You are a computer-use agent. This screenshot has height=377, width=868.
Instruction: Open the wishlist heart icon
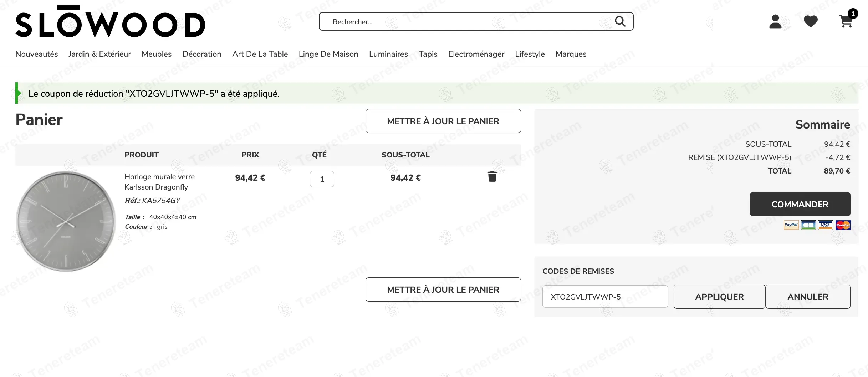[811, 21]
